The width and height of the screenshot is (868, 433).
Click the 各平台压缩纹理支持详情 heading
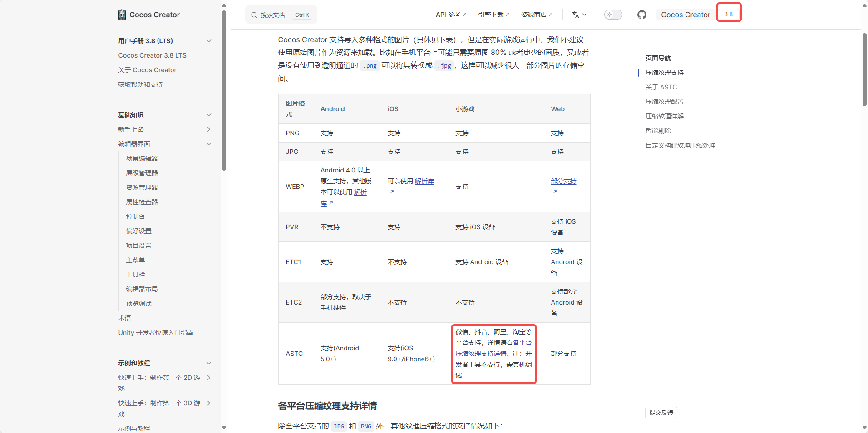pyautogui.click(x=328, y=406)
